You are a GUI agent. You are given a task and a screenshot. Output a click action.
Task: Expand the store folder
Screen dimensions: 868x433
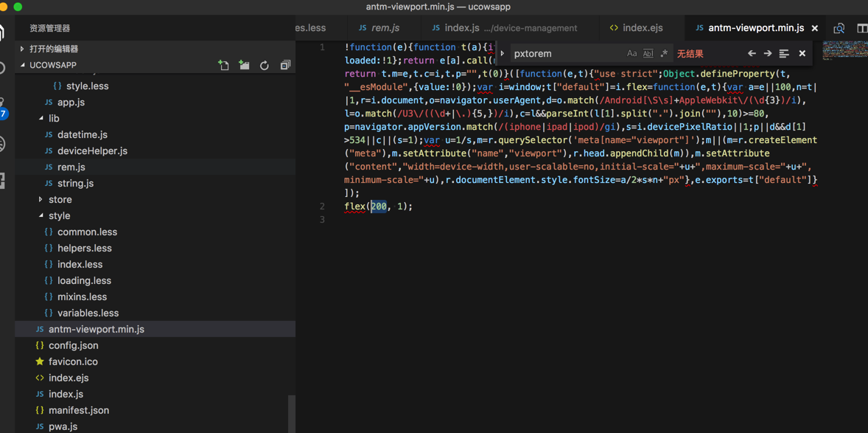pyautogui.click(x=60, y=200)
